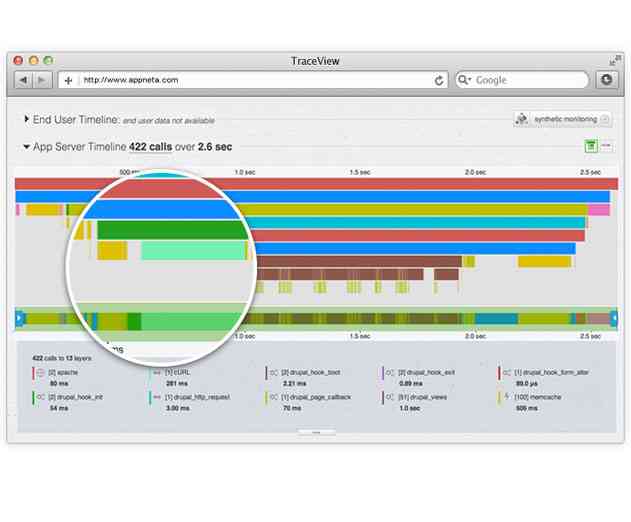Click the cURL layer icon
This screenshot has width=631, height=522.
[x=157, y=373]
